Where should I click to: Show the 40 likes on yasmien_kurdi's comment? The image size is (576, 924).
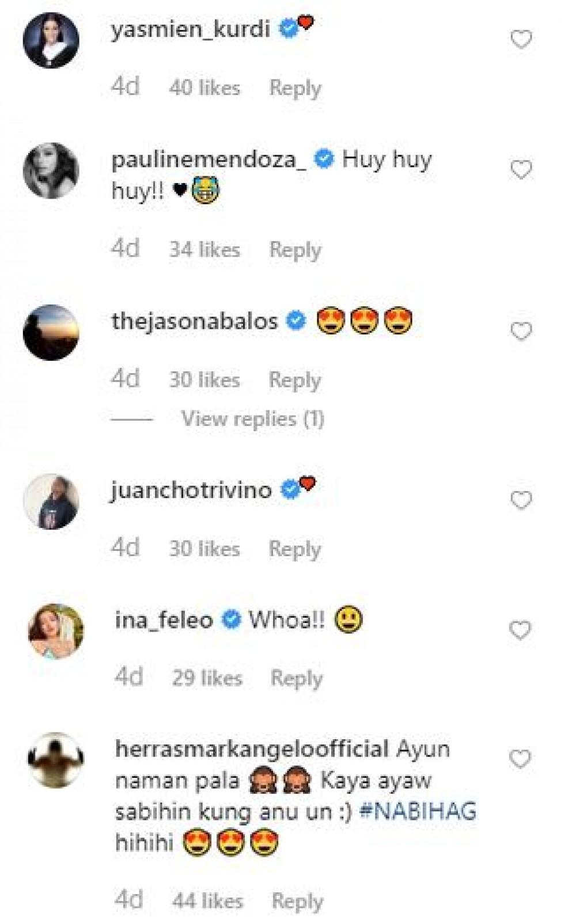[x=204, y=88]
